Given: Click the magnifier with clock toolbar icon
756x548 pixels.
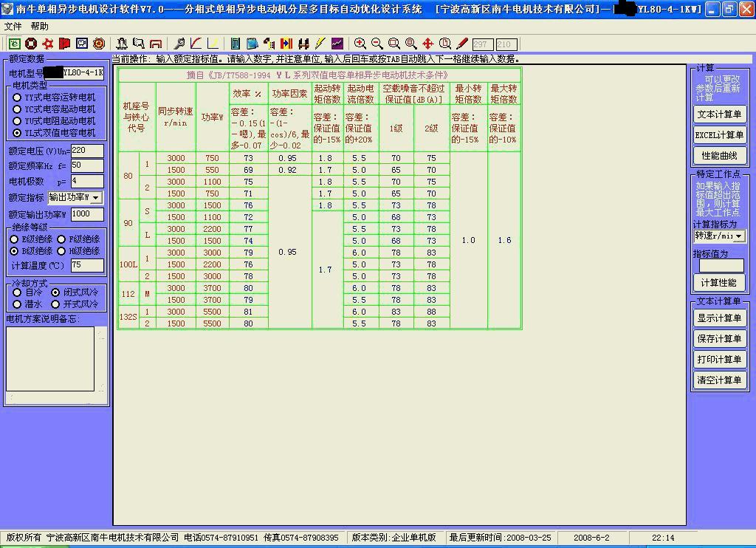Looking at the screenshot, I should click(x=445, y=44).
